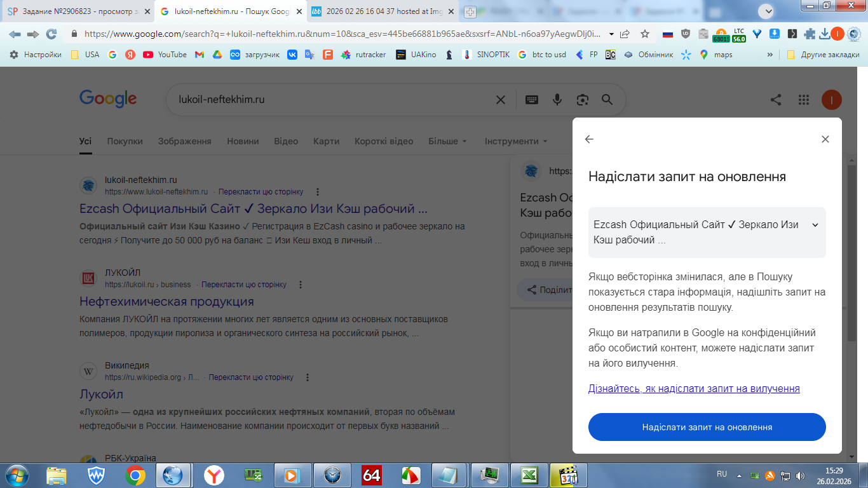Open the Bitcoin price extension
The height and width of the screenshot is (488, 868).
point(721,34)
